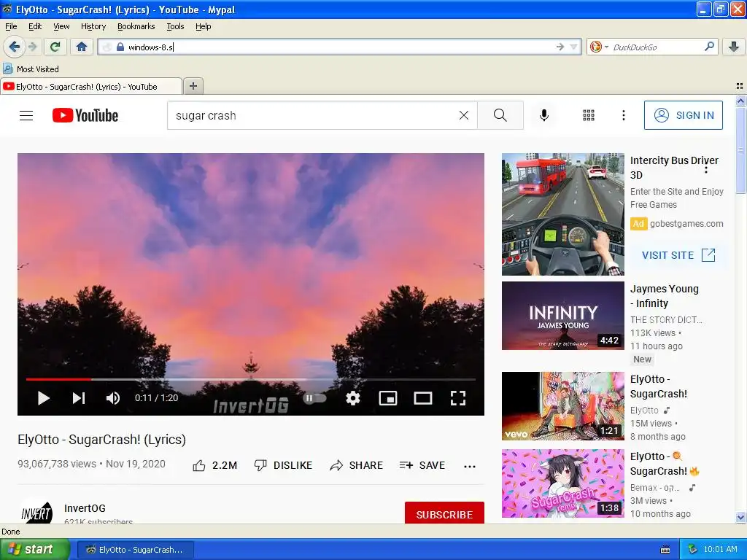747x560 pixels.
Task: Open the ElyOtto SugarCrash vevo thumbnail
Action: click(x=563, y=406)
